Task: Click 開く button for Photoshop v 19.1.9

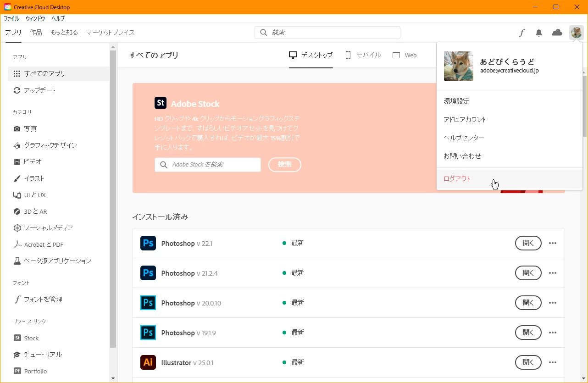Action: (528, 333)
